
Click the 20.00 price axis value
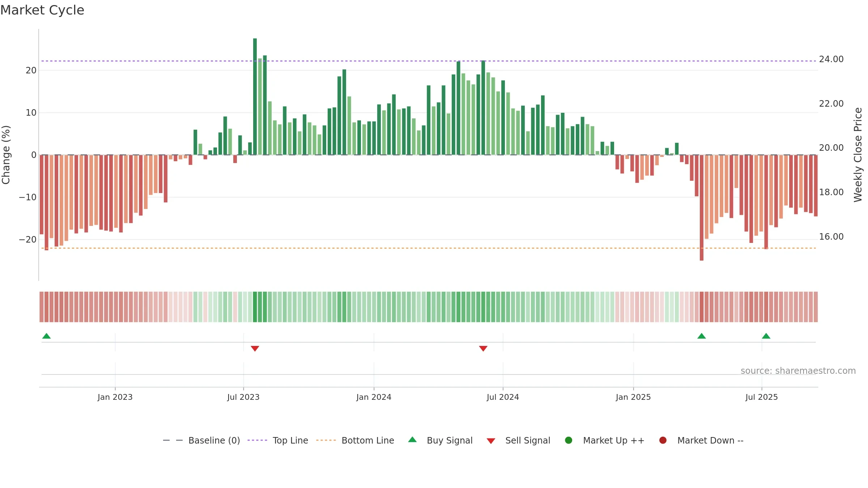pyautogui.click(x=831, y=148)
